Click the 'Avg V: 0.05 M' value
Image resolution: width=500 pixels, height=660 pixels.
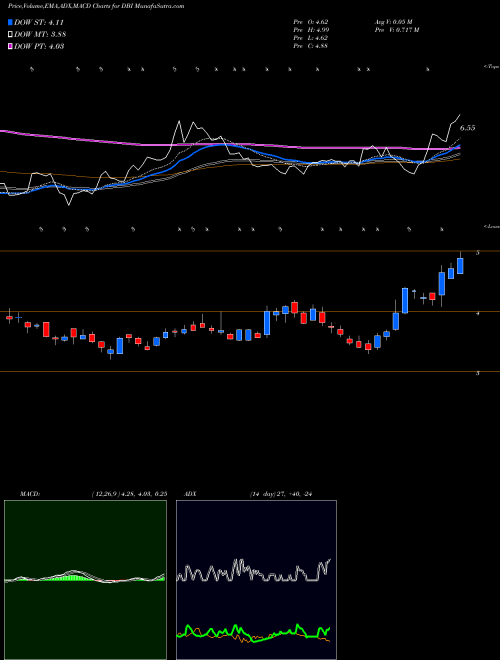pos(395,21)
